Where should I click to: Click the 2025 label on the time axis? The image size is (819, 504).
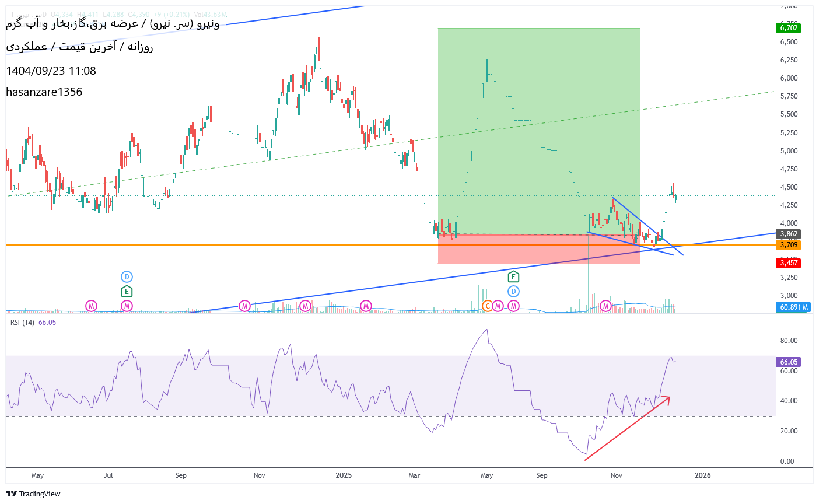[344, 475]
